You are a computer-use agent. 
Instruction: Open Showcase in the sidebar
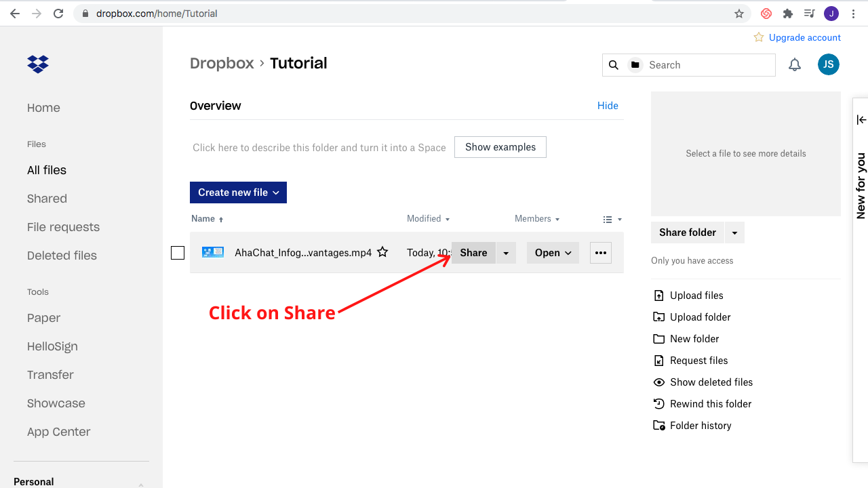point(56,403)
